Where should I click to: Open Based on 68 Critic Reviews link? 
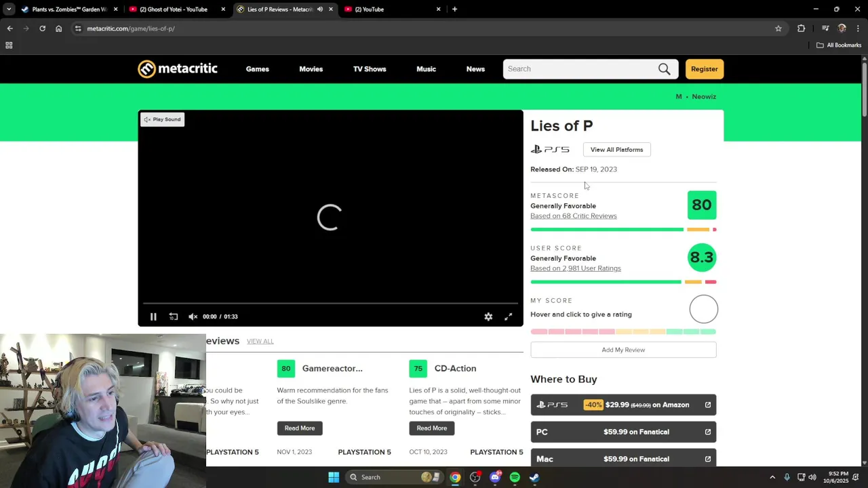click(x=573, y=216)
